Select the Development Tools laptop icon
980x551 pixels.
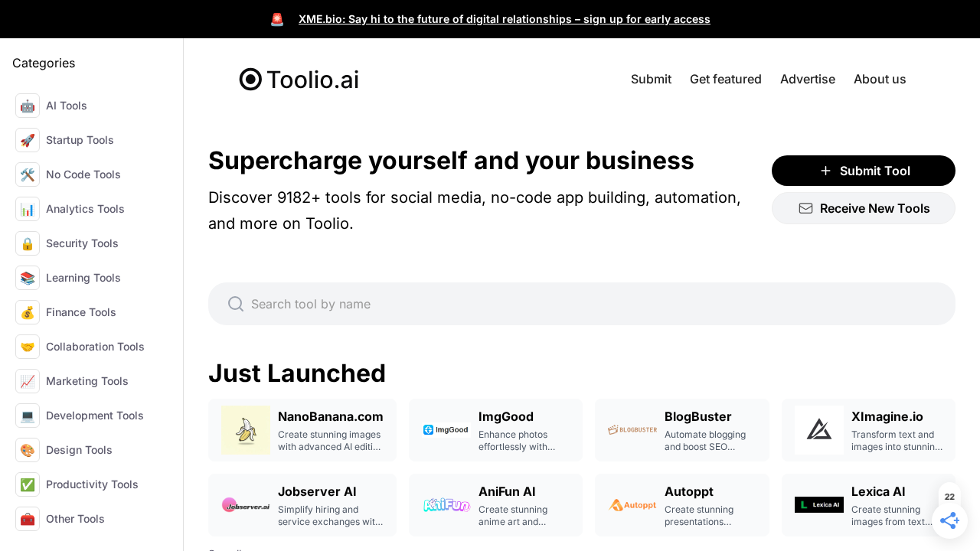pos(28,416)
